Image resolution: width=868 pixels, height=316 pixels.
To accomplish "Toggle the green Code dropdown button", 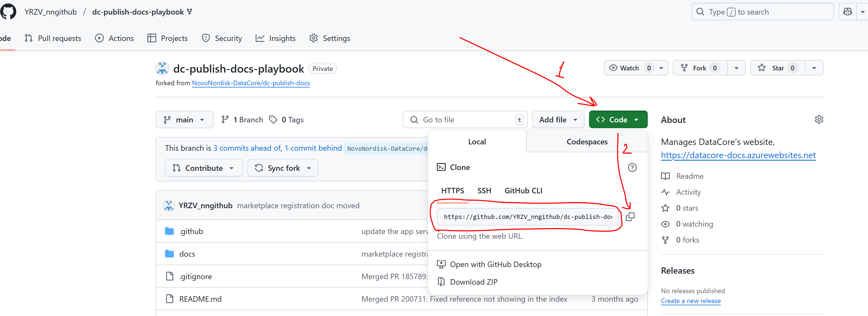I will (x=618, y=120).
